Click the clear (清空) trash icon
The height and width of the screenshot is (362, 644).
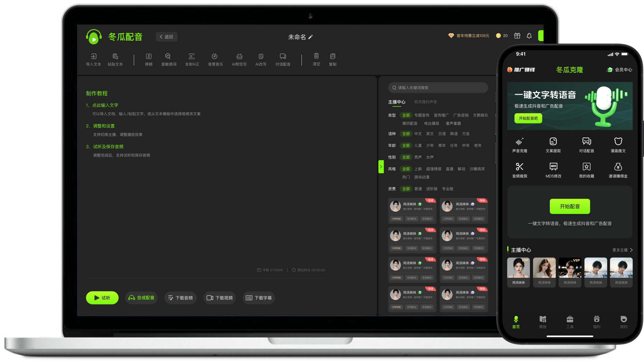click(x=316, y=56)
